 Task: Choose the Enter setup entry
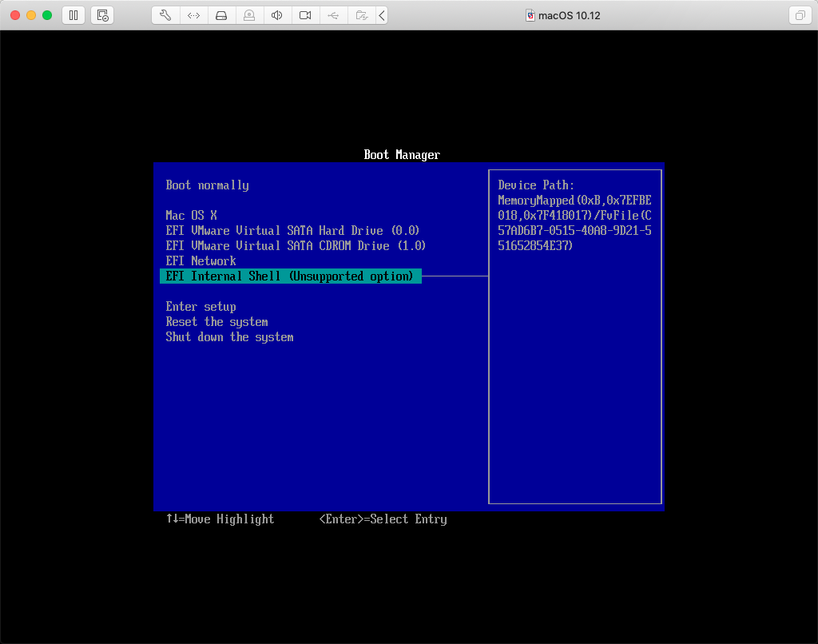tap(201, 306)
